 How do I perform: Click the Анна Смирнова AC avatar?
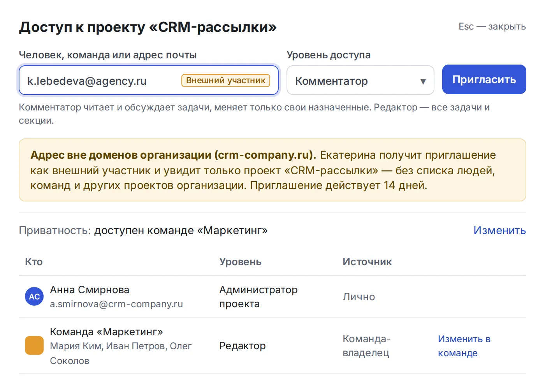(34, 297)
